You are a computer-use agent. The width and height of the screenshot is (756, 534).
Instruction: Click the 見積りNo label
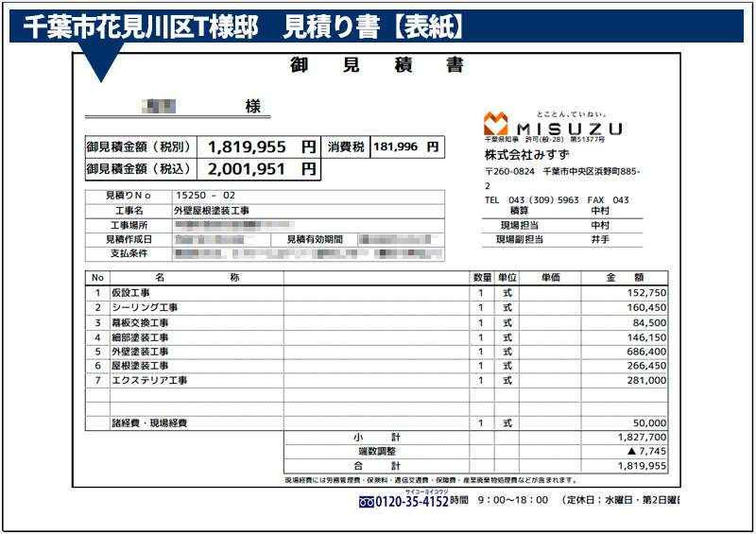(x=129, y=196)
